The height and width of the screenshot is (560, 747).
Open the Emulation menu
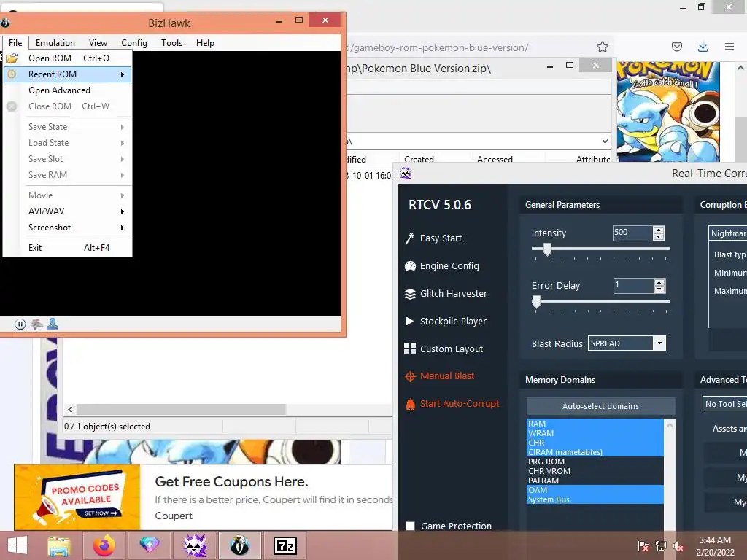(x=55, y=43)
